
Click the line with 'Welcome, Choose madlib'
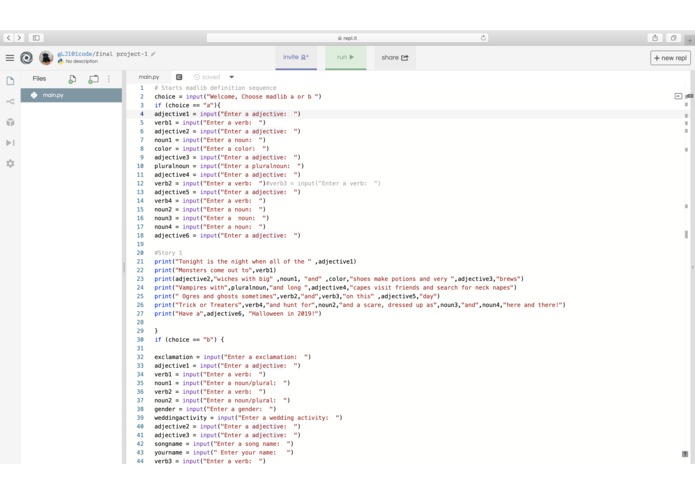coord(238,97)
